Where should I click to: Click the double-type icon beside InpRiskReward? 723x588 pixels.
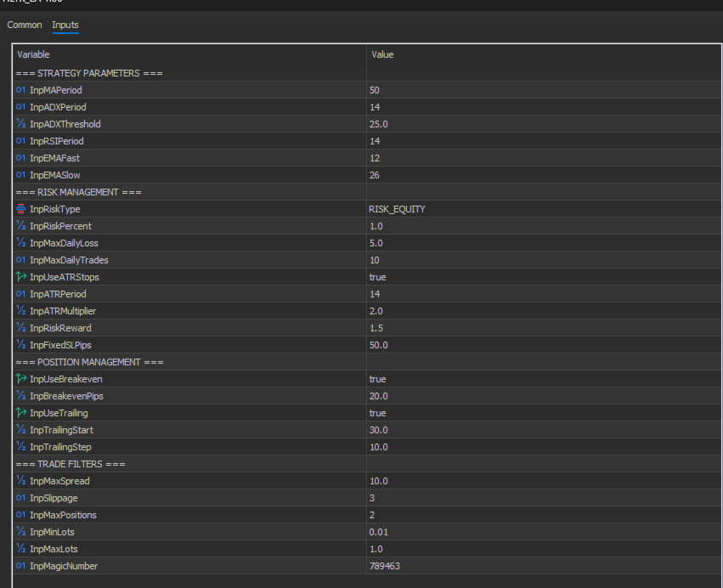20,328
